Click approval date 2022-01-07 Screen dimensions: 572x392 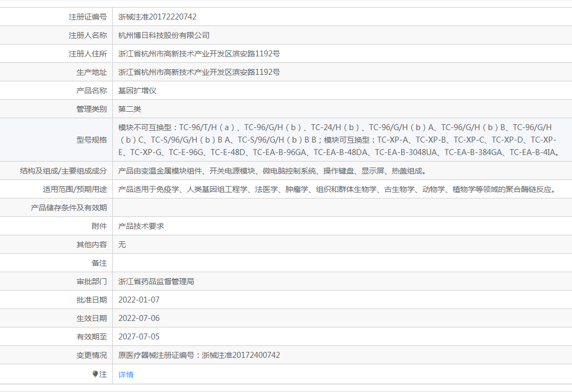click(139, 300)
